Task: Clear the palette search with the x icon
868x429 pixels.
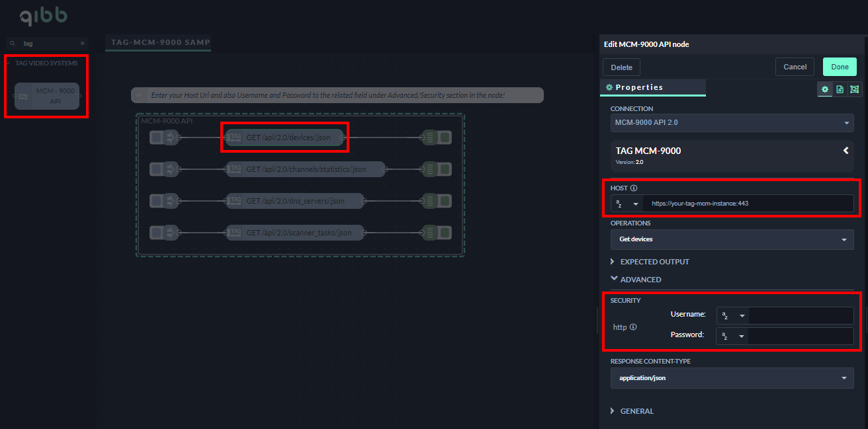Action: (x=82, y=43)
